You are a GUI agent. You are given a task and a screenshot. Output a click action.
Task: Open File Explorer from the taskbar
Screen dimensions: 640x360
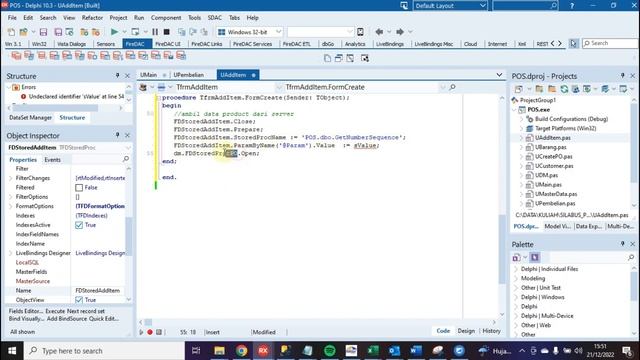pyautogui.click(x=220, y=351)
